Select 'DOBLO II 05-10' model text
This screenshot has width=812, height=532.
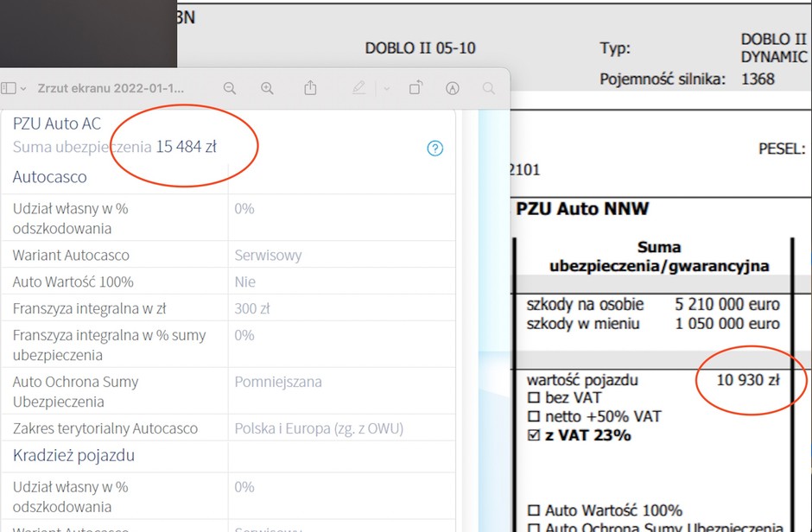420,48
